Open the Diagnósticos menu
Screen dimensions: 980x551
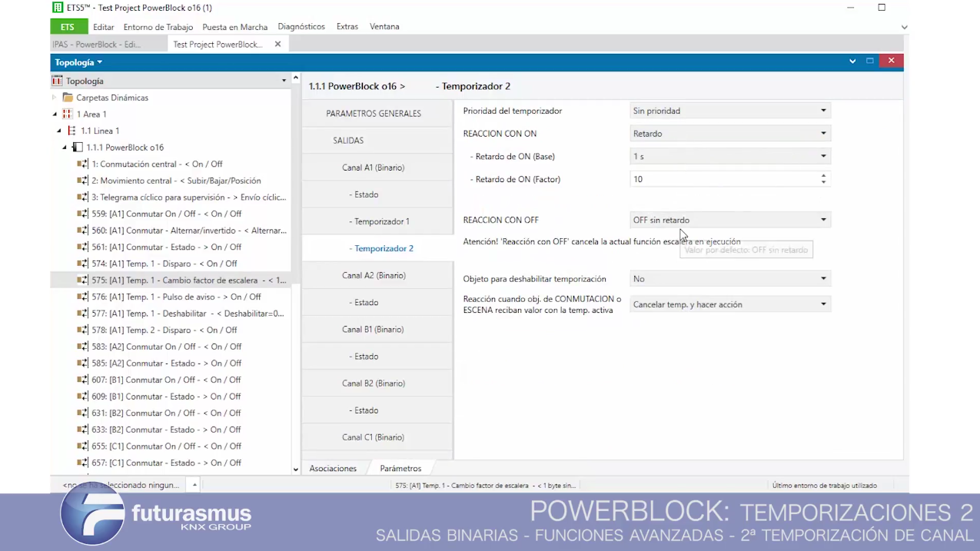click(x=301, y=27)
